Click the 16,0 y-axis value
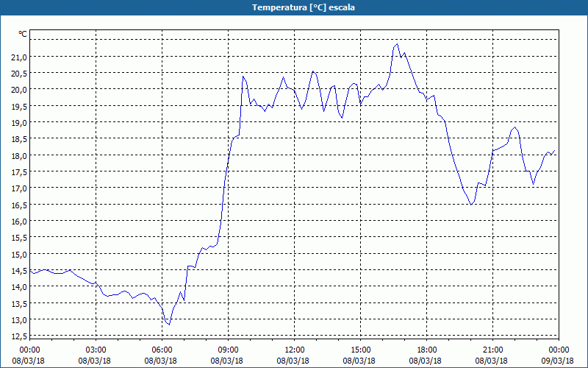Image resolution: width=588 pixels, height=368 pixels. tap(19, 222)
